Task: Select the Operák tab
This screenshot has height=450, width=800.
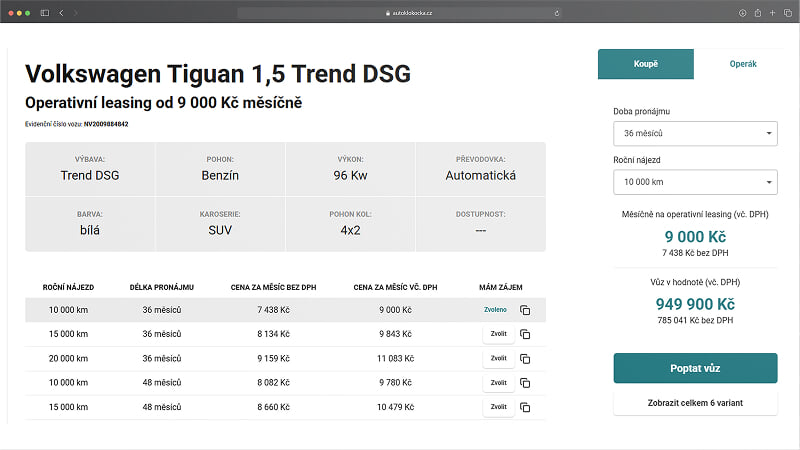Action: 742,64
